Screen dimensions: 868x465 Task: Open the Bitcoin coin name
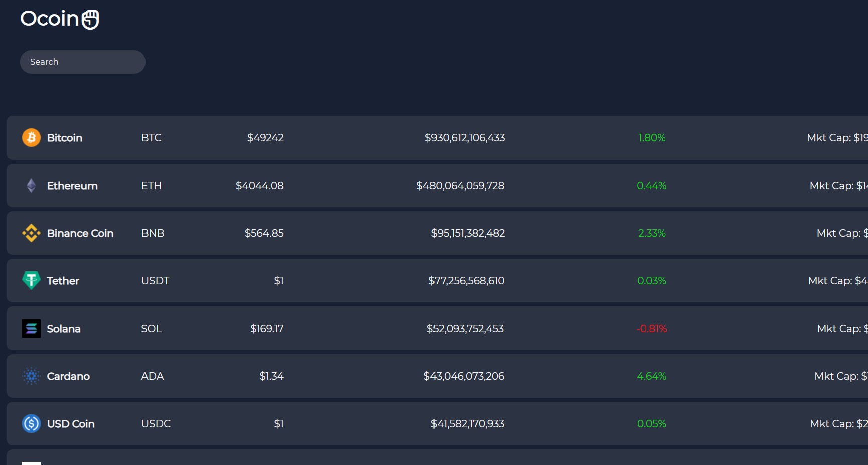point(65,138)
